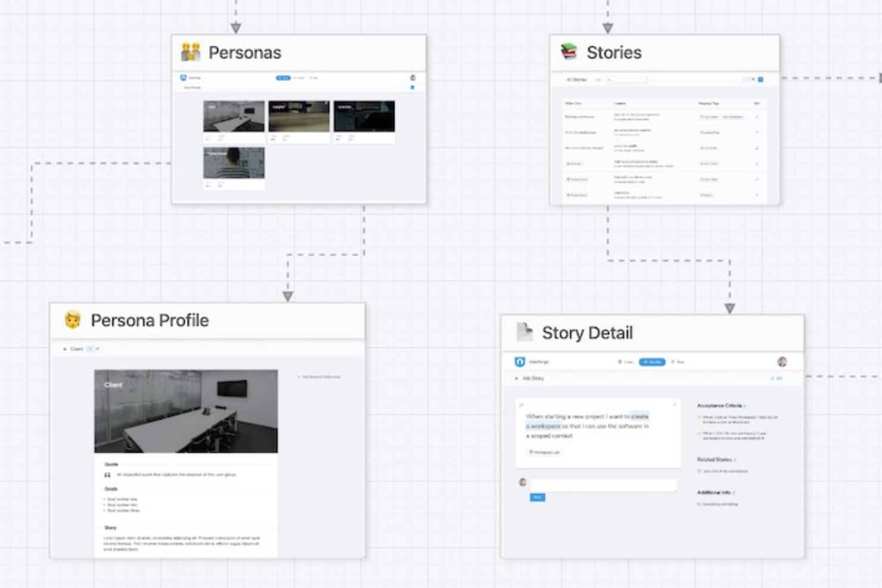Click the commenter avatar beside comment field
This screenshot has width=882, height=588.
pos(523,482)
